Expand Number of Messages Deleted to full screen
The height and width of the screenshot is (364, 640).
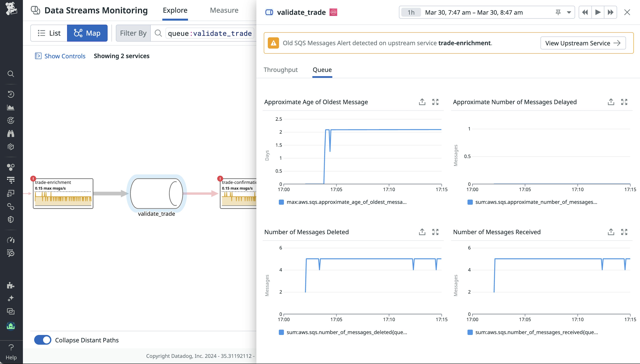pyautogui.click(x=435, y=232)
